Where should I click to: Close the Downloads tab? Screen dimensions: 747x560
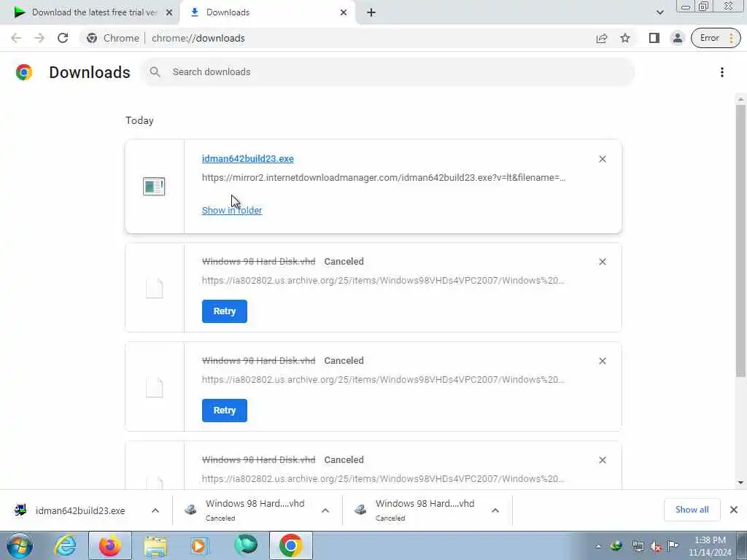(x=344, y=13)
